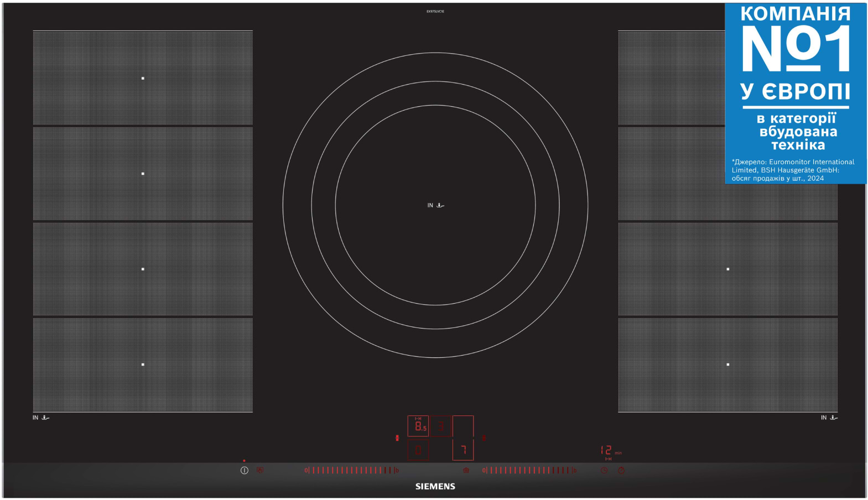The height and width of the screenshot is (500, 868).
Task: Select the zone showing power level 0
Action: (x=418, y=450)
